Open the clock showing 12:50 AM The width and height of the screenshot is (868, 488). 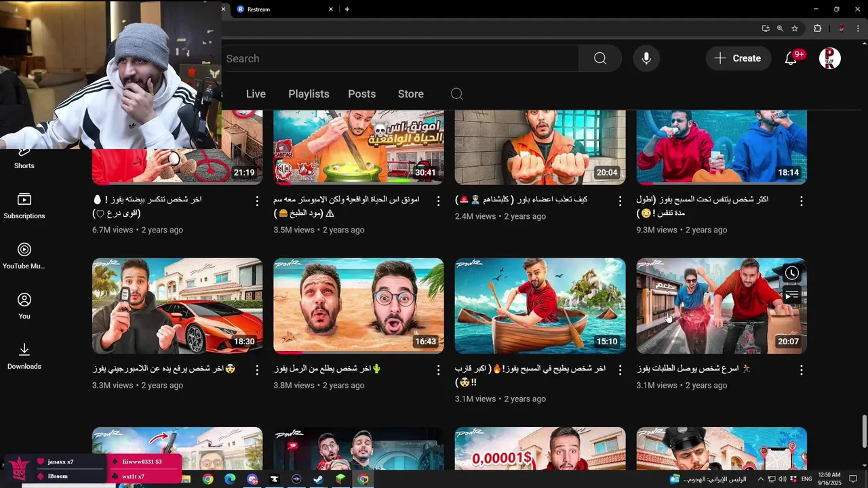point(829,479)
